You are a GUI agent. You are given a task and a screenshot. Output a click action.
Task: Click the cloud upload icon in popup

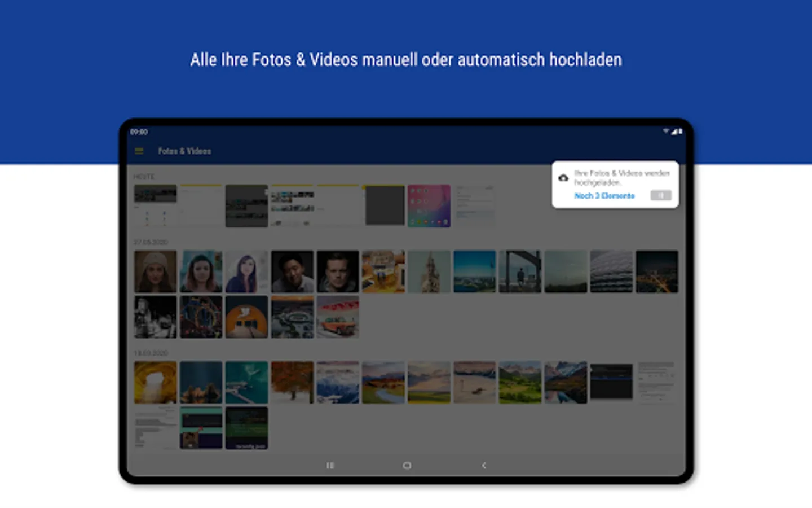coord(563,178)
